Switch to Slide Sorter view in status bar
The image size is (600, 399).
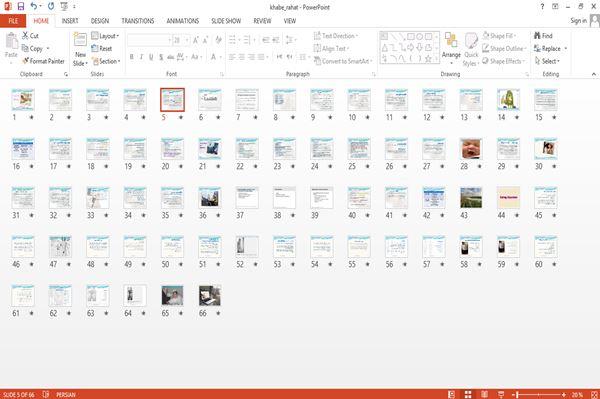pyautogui.click(x=468, y=394)
